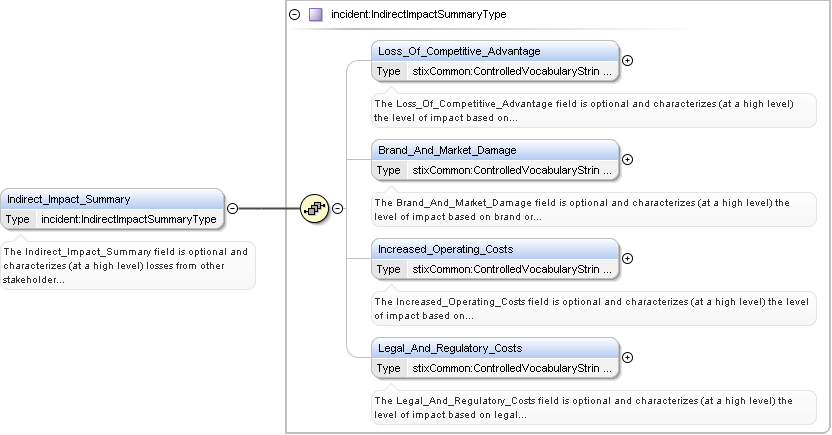Select the Brand_And_Market_Damage element header
The width and height of the screenshot is (832, 435).
495,150
